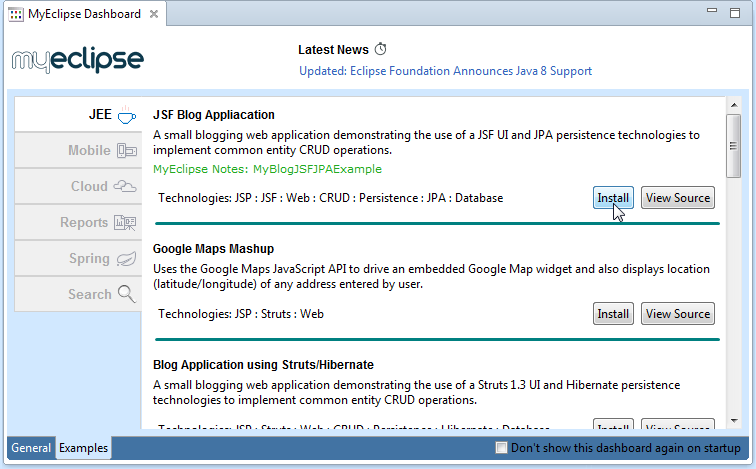
Task: Install the Google Maps Mashup example
Action: (x=613, y=314)
